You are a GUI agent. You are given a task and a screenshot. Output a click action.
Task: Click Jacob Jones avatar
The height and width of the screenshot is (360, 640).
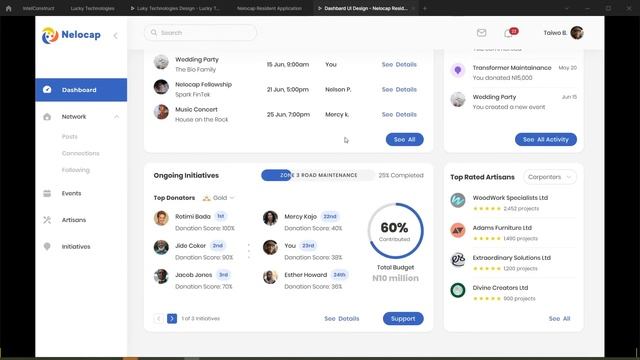(x=161, y=276)
